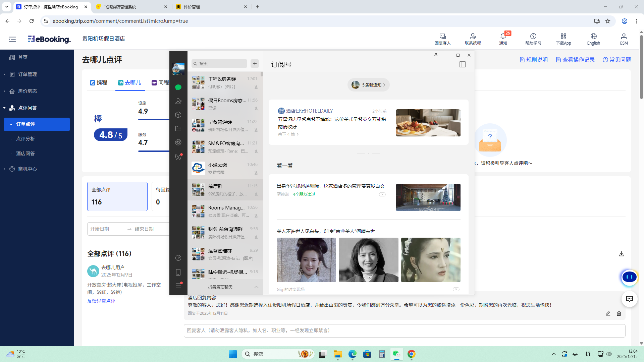The image size is (644, 362).
Task: Toggle the subscription panel layout icon
Action: click(462, 64)
